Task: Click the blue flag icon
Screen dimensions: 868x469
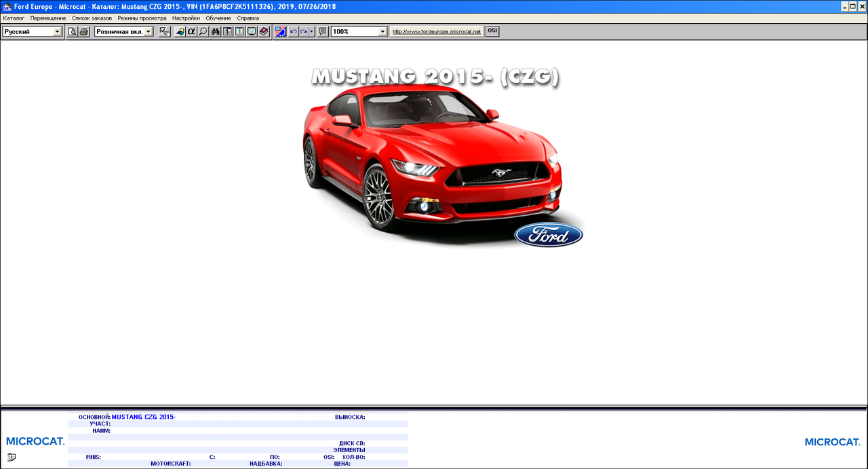Action: 280,31
